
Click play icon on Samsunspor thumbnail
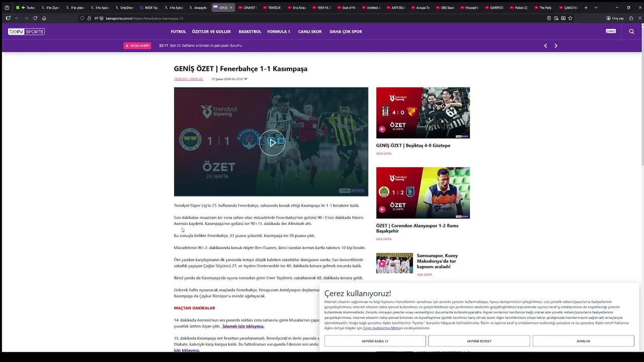382,264
